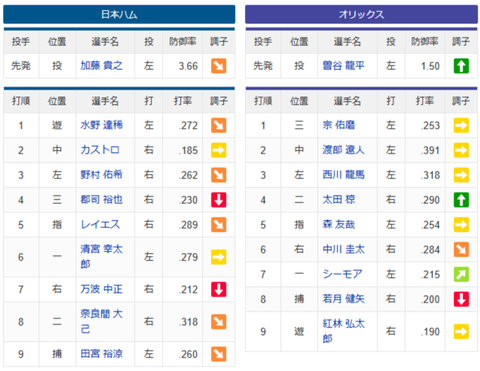Open player link カストロ
The width and height of the screenshot is (480, 371).
click(x=100, y=150)
